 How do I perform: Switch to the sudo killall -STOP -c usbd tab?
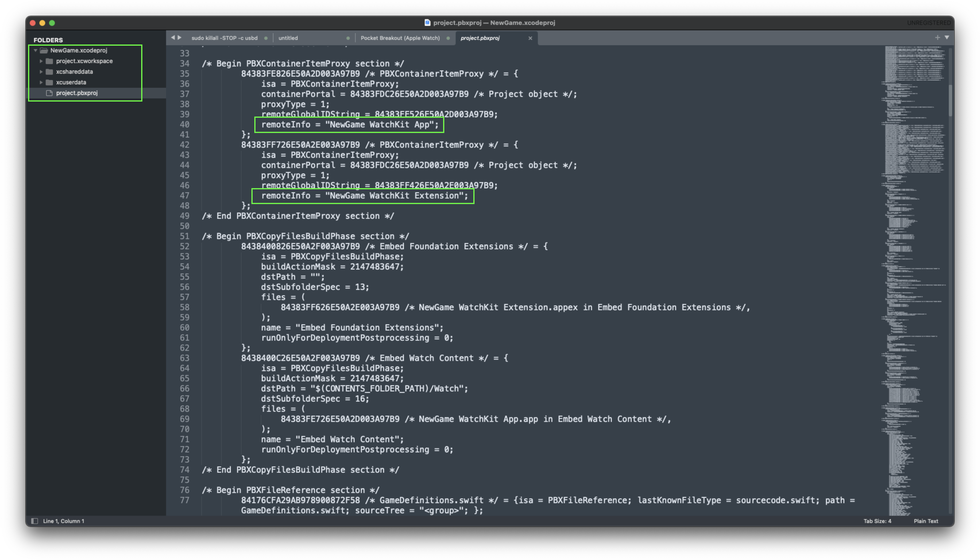click(x=225, y=38)
